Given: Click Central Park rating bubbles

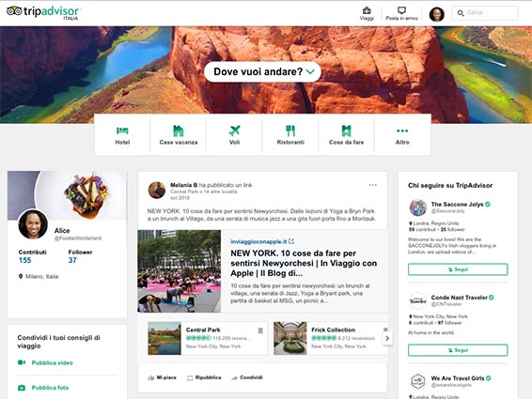Looking at the screenshot, I should click(x=198, y=338).
